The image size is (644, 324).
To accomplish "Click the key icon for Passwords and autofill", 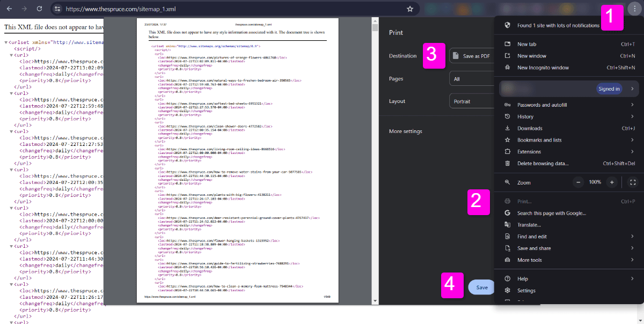I will click(x=507, y=105).
